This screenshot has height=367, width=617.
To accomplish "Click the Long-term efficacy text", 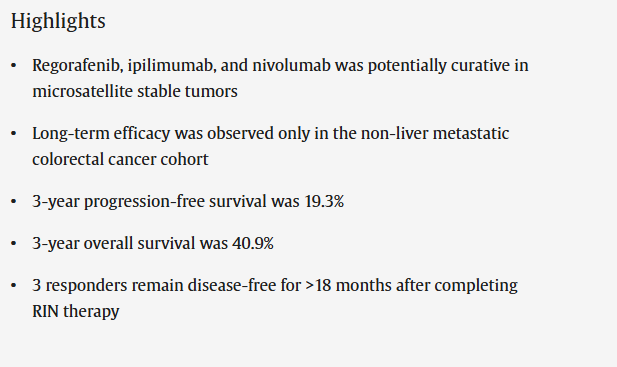I will [101, 133].
